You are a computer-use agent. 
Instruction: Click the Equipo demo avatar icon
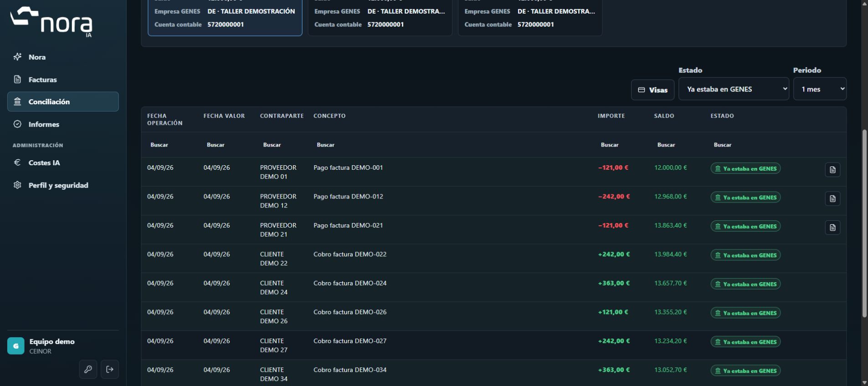[x=16, y=346]
